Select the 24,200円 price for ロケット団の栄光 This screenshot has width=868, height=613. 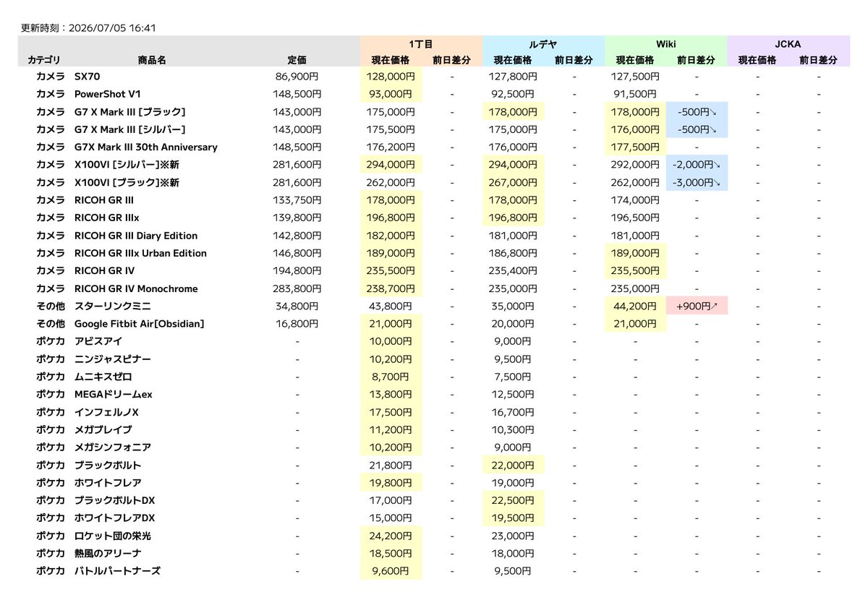(391, 536)
